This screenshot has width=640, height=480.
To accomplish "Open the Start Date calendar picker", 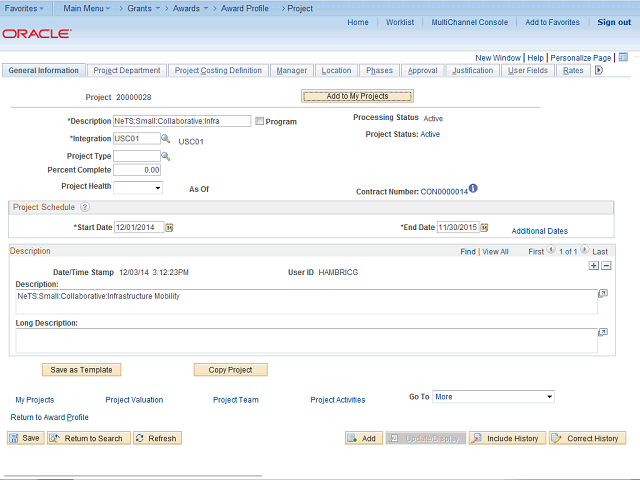I will coord(169,227).
